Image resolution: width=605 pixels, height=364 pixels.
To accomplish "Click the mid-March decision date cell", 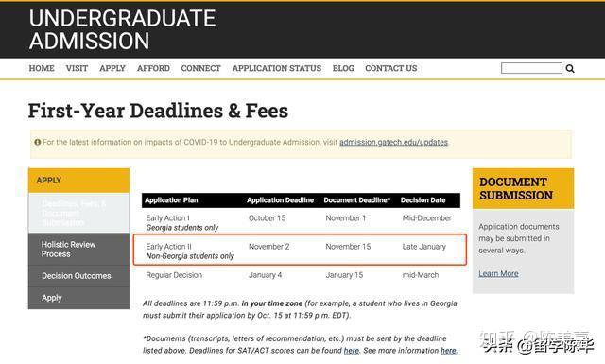I will (x=421, y=275).
